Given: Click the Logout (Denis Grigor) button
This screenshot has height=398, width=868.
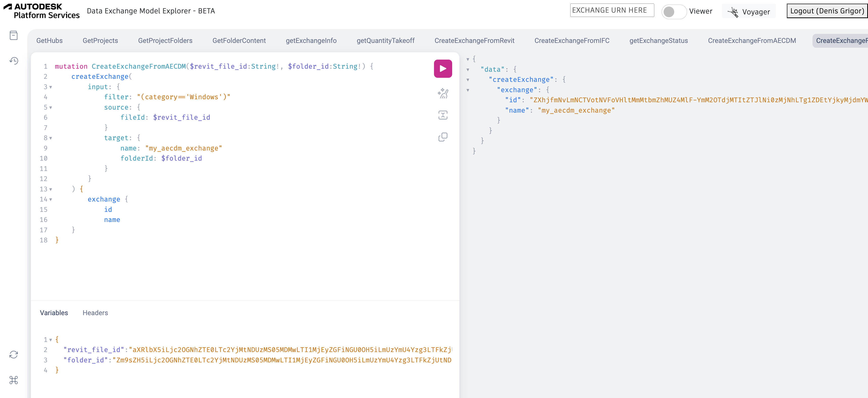Looking at the screenshot, I should 827,11.
